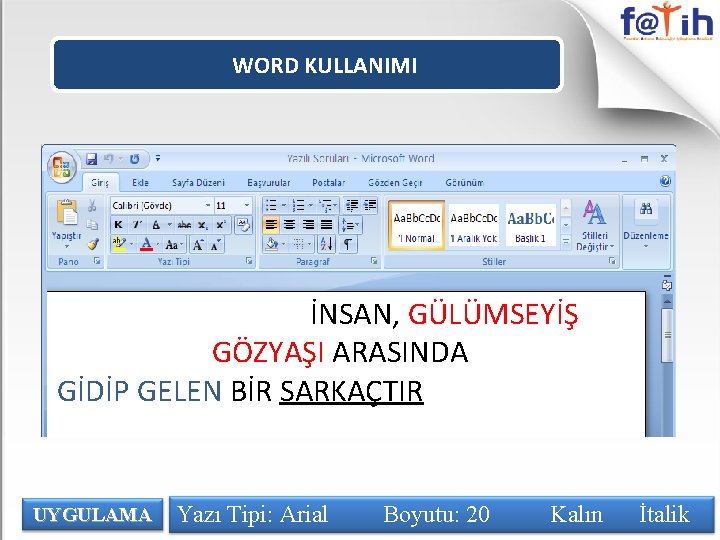
Task: Open the Sayfa Düzeni tab
Action: pyautogui.click(x=198, y=183)
